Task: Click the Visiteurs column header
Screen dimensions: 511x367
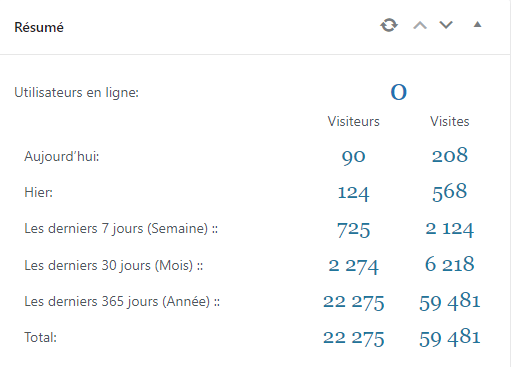Action: pyautogui.click(x=353, y=121)
